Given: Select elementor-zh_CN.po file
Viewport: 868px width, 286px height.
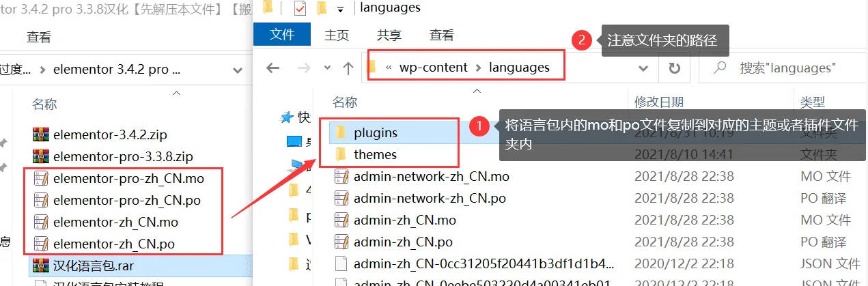Looking at the screenshot, I should (114, 244).
